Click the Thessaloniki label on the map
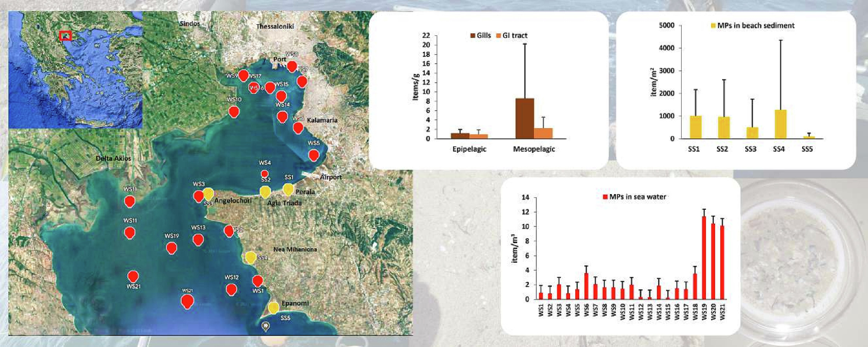This screenshot has width=868, height=347. [275, 26]
